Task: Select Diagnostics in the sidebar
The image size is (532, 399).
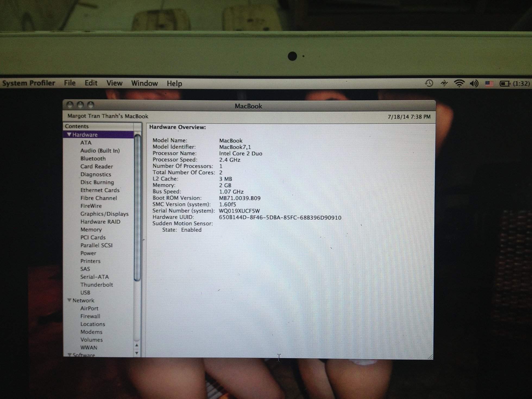Action: tap(96, 174)
